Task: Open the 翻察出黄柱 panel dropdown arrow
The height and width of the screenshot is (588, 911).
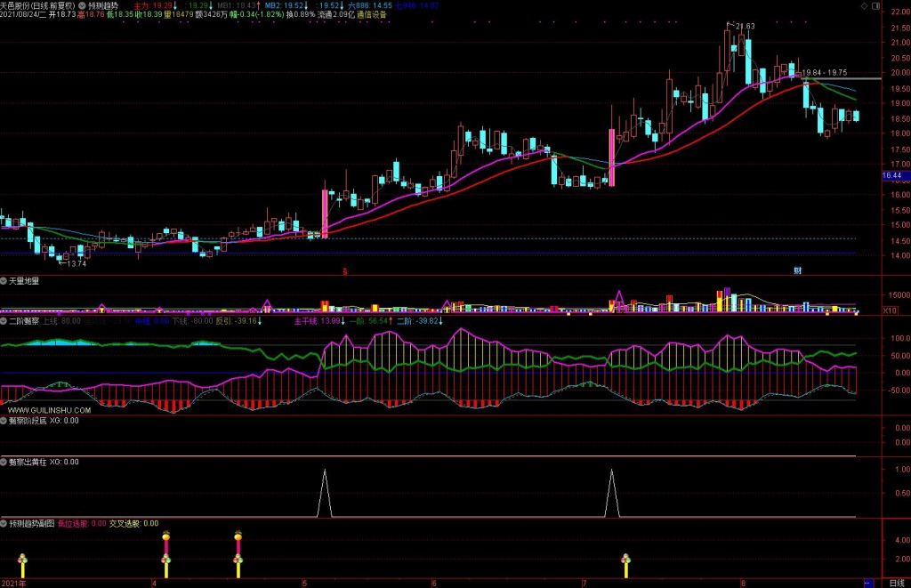Action: 4,463
